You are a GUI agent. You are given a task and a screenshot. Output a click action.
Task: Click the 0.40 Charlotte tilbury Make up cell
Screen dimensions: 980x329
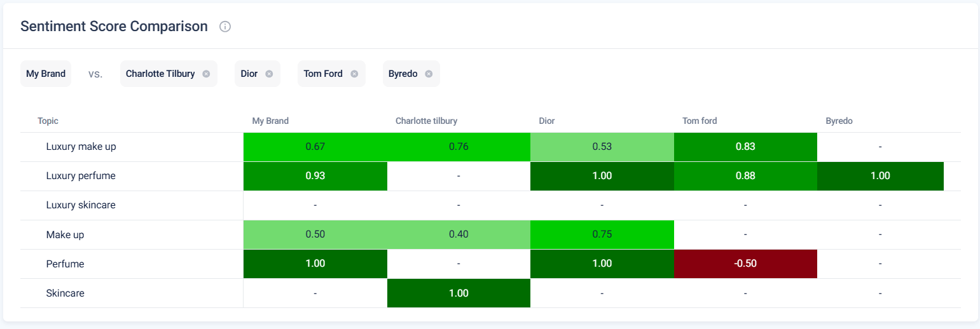459,234
